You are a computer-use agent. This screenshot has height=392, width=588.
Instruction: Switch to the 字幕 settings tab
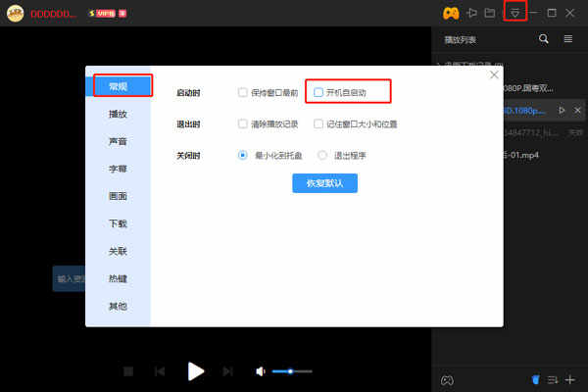click(119, 169)
